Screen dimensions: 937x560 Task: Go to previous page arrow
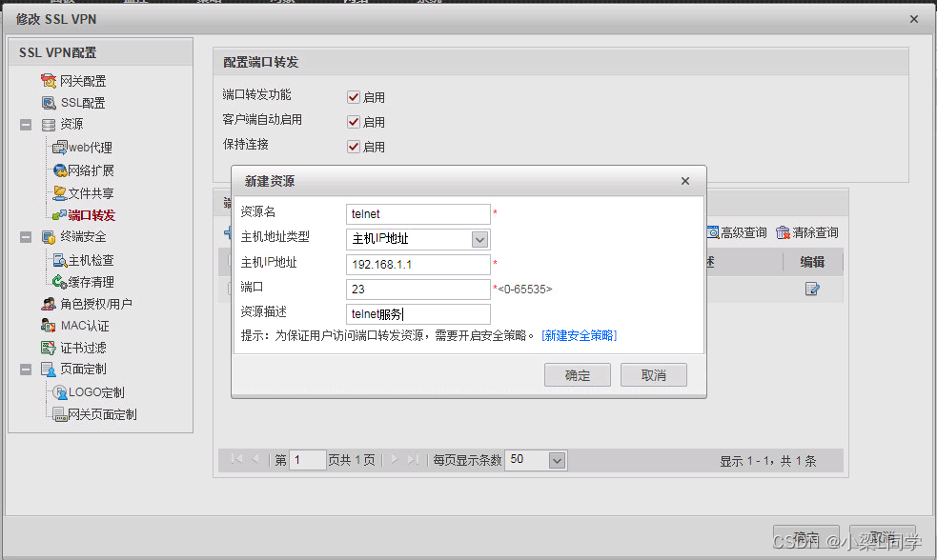tap(255, 459)
